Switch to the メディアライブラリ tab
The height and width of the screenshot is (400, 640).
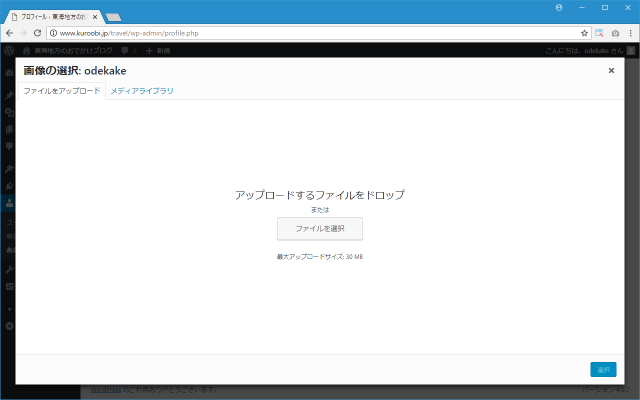point(142,91)
